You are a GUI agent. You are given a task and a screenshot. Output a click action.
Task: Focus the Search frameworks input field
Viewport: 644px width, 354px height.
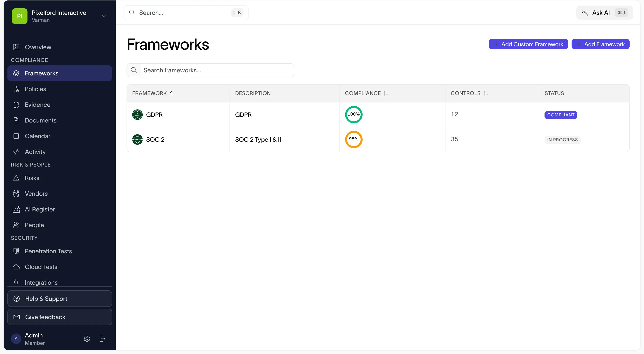(x=210, y=70)
